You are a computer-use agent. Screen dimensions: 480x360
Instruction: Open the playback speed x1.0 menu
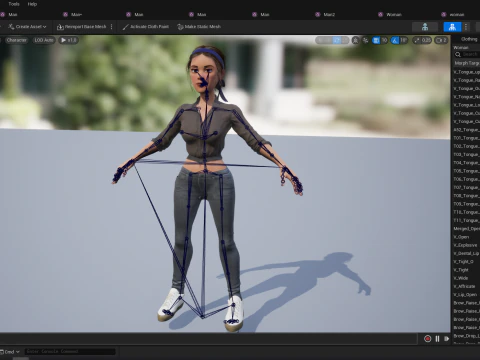click(x=69, y=40)
